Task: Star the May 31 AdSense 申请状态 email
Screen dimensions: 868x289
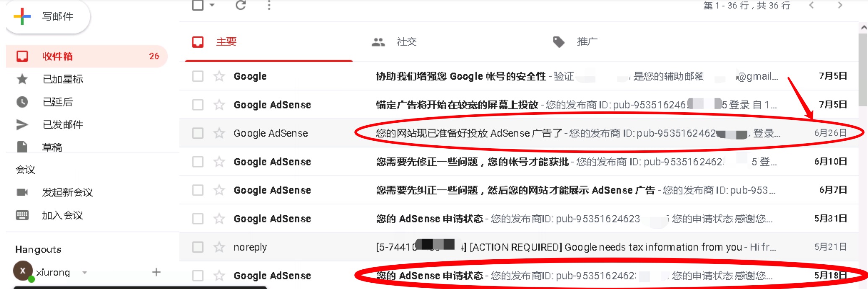Action: pyautogui.click(x=219, y=219)
